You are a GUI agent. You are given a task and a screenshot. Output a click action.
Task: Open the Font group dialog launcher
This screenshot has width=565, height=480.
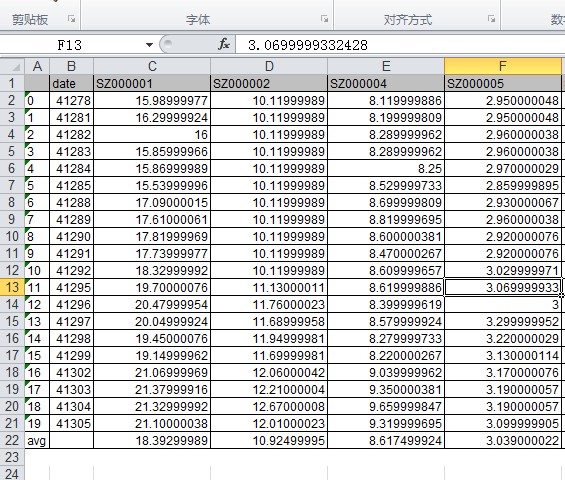(x=324, y=19)
